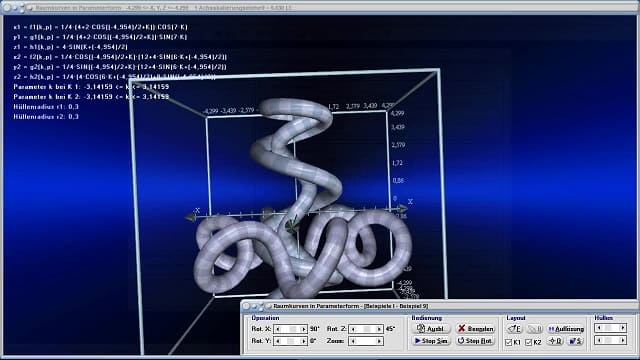The height and width of the screenshot is (360, 640).
Task: Click the 'Hüllenradius r2: 0,3' text
Action: pos(46,116)
